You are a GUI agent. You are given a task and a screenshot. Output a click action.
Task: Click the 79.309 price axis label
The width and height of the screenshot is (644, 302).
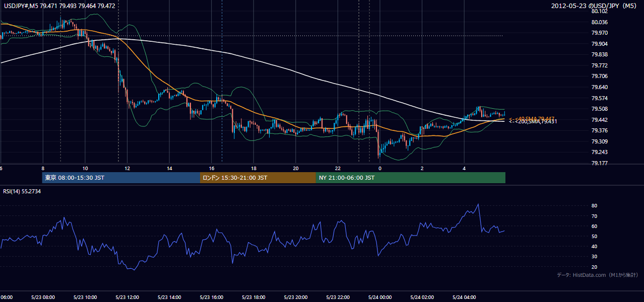[x=599, y=141]
